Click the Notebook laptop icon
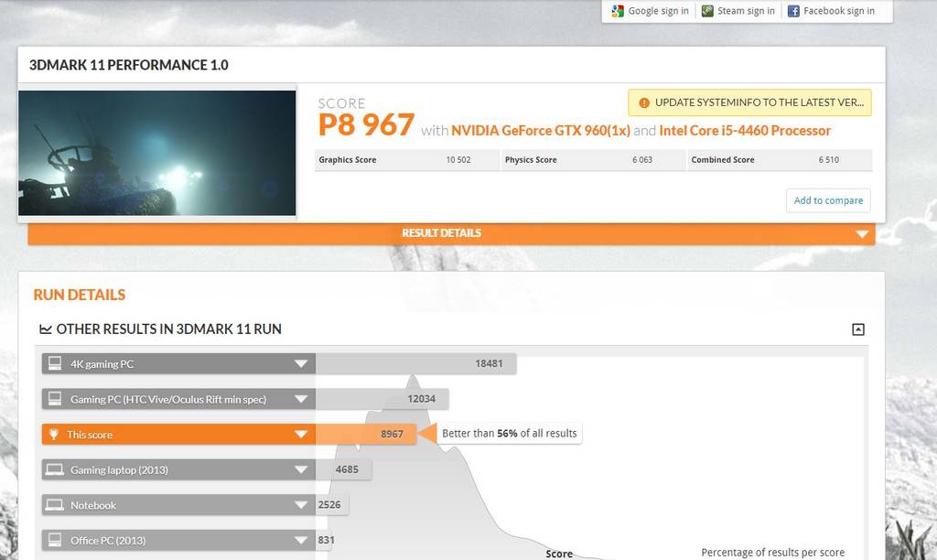This screenshot has height=560, width=937. point(54,505)
